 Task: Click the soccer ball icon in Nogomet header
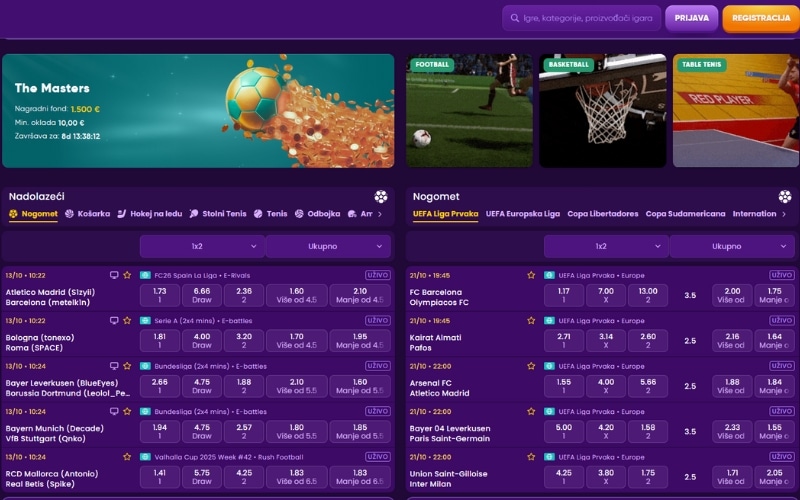(785, 197)
